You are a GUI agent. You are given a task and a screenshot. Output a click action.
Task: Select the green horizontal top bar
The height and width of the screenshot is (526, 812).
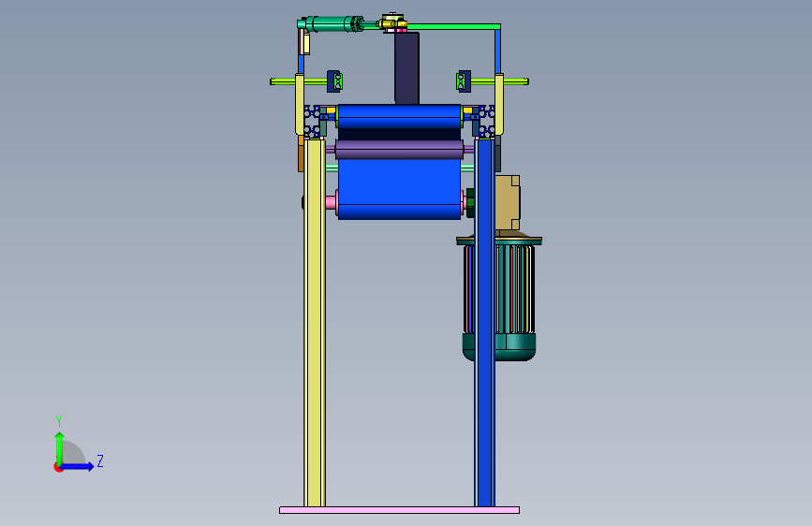tap(453, 26)
